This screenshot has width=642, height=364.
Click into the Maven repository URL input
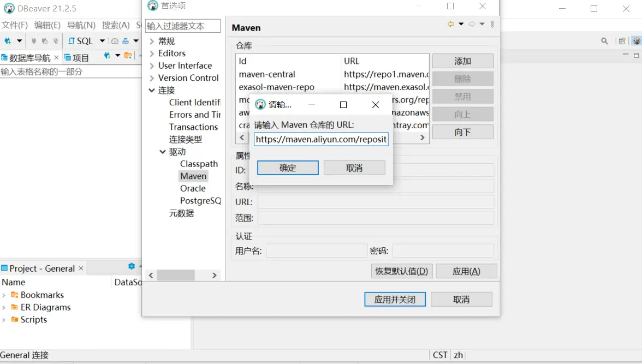[x=321, y=139]
